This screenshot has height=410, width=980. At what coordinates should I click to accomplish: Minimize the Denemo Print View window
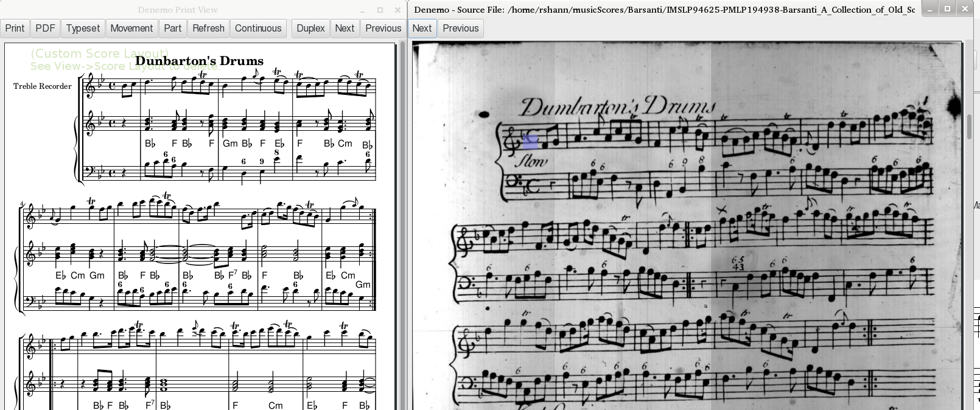click(x=363, y=10)
